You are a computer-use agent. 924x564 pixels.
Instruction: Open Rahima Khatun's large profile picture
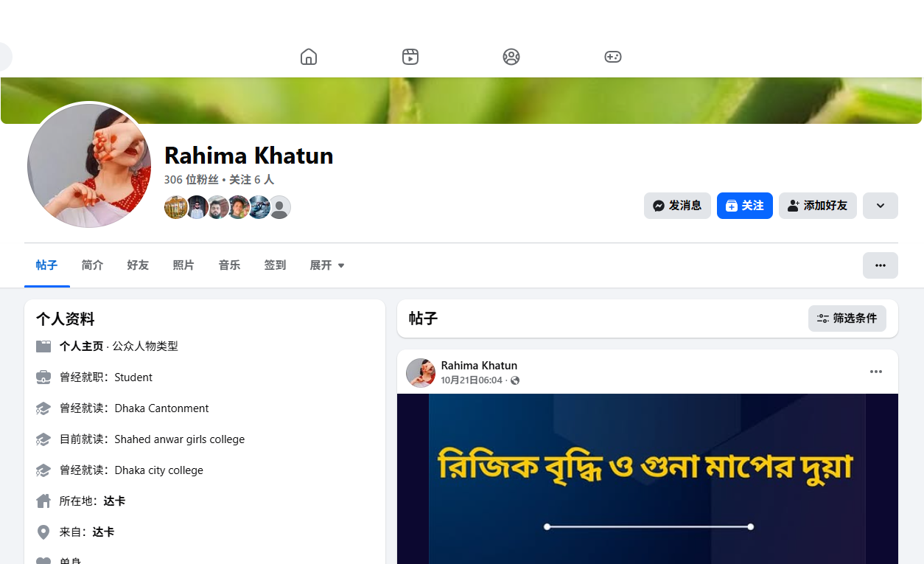pyautogui.click(x=89, y=165)
